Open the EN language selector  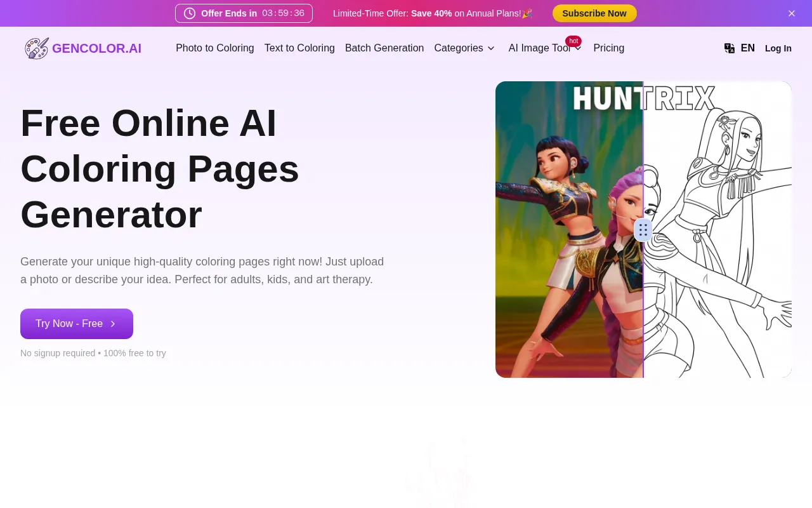click(740, 48)
